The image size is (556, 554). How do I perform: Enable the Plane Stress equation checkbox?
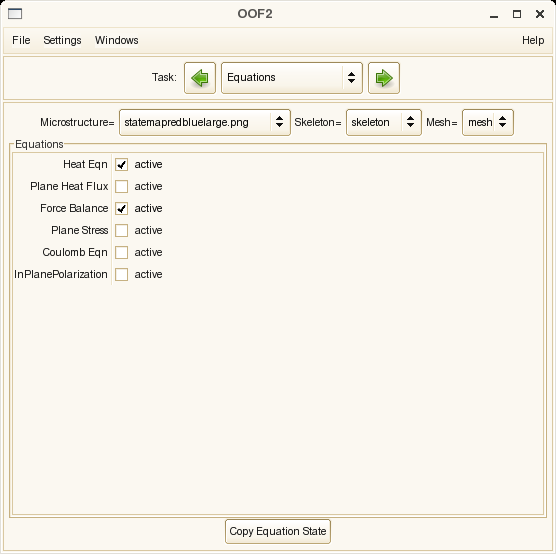[x=121, y=231]
